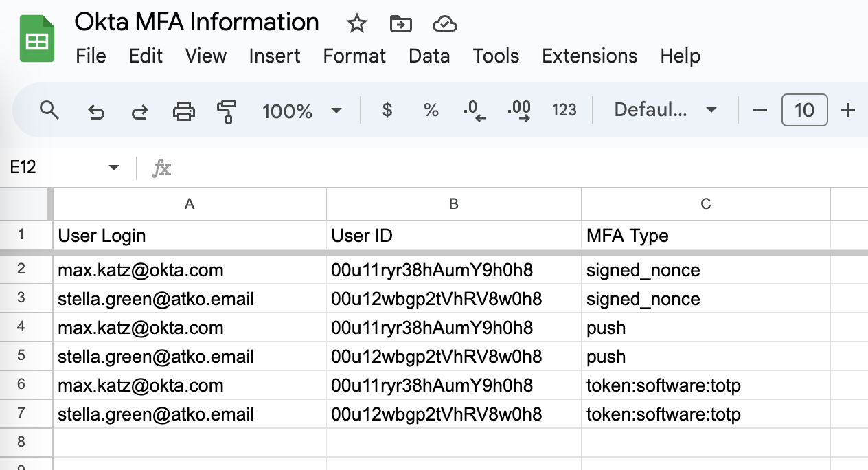Open the name box dropdown
The width and height of the screenshot is (868, 470).
(x=114, y=167)
